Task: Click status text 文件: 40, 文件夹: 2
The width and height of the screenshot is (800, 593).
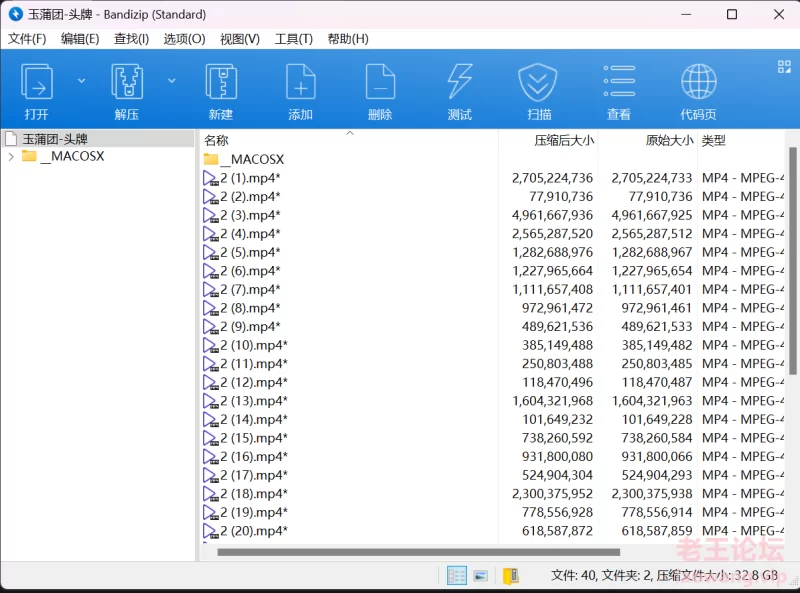Action: tap(601, 576)
